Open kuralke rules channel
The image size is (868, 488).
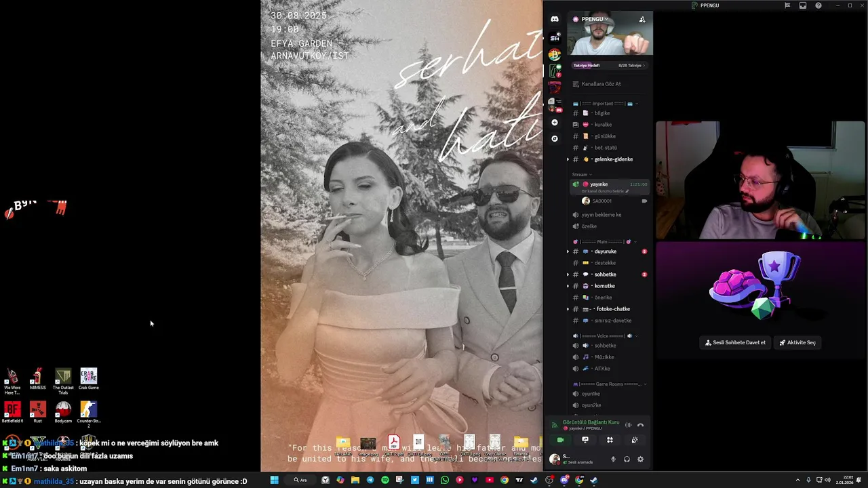pyautogui.click(x=610, y=125)
